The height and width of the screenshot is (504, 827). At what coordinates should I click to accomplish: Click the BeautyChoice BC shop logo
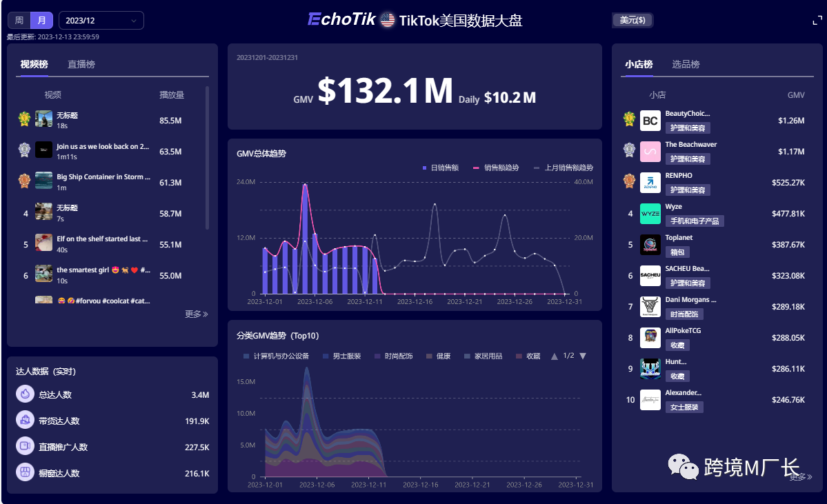tap(650, 121)
